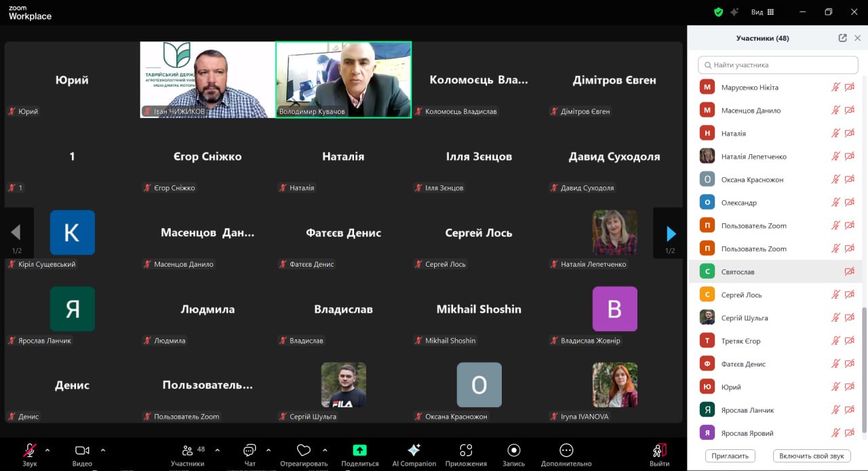The height and width of the screenshot is (471, 868).
Task: Select Сергій Шульга gallery tile
Action: click(343, 385)
